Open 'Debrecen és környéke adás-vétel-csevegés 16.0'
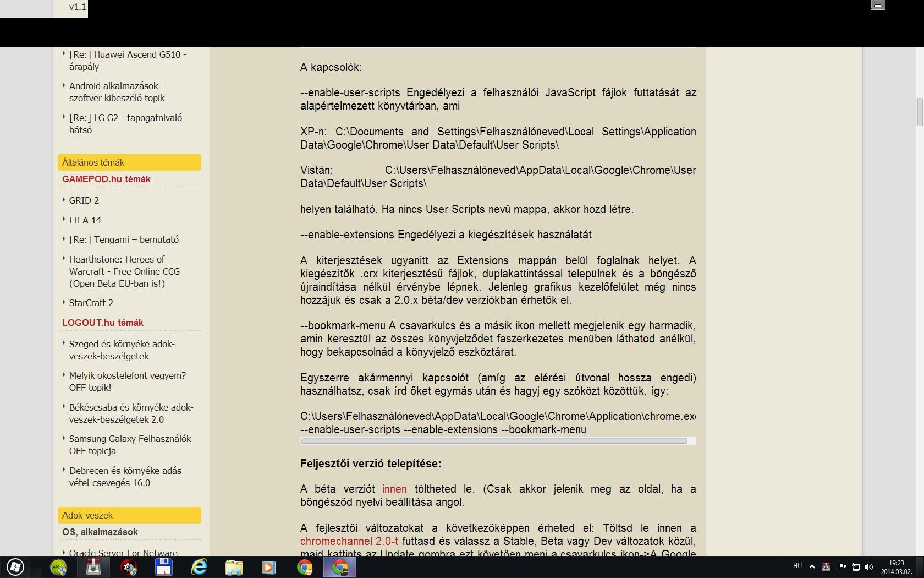 (x=127, y=477)
